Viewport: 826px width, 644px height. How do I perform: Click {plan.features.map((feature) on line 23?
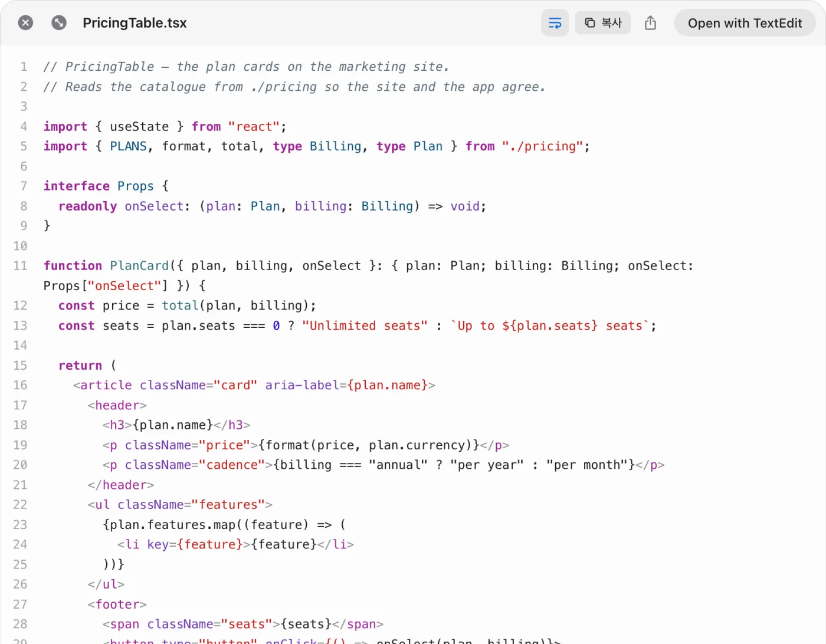click(x=206, y=525)
